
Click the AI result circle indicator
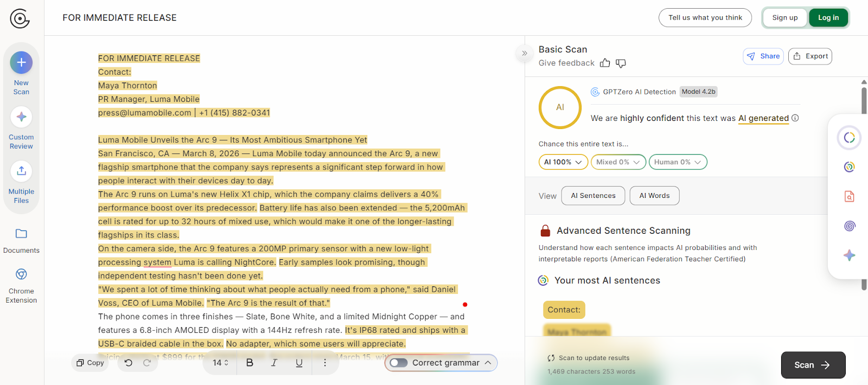coord(560,107)
